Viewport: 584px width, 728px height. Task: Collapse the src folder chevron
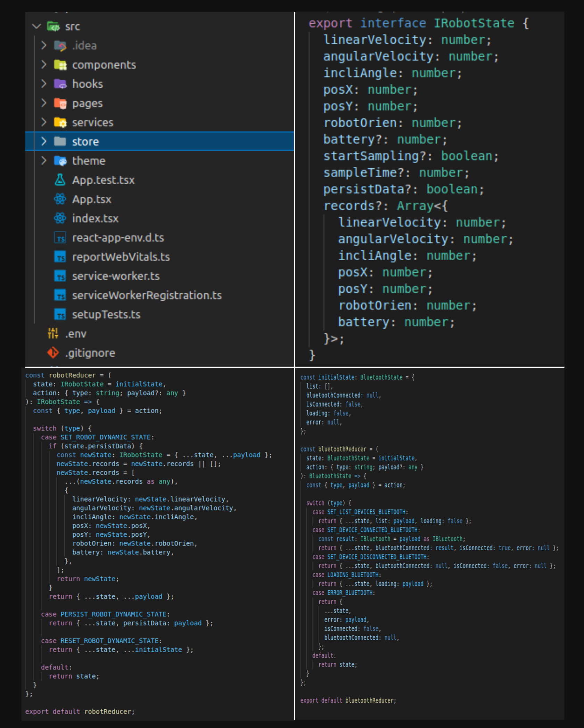tap(36, 26)
